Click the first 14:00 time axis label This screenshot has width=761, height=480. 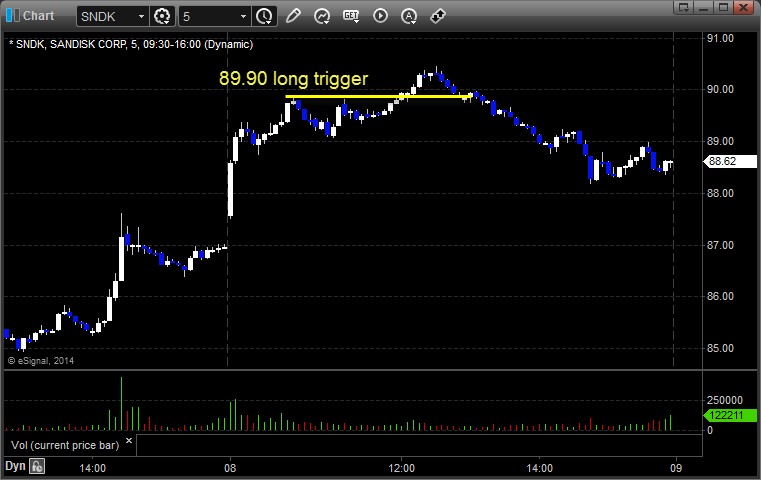(93, 468)
